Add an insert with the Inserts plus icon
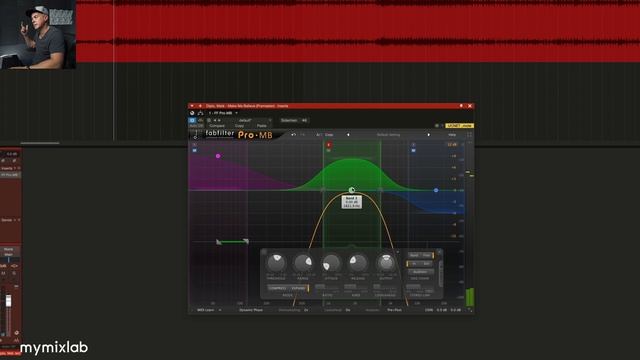The image size is (640, 360). (x=15, y=168)
